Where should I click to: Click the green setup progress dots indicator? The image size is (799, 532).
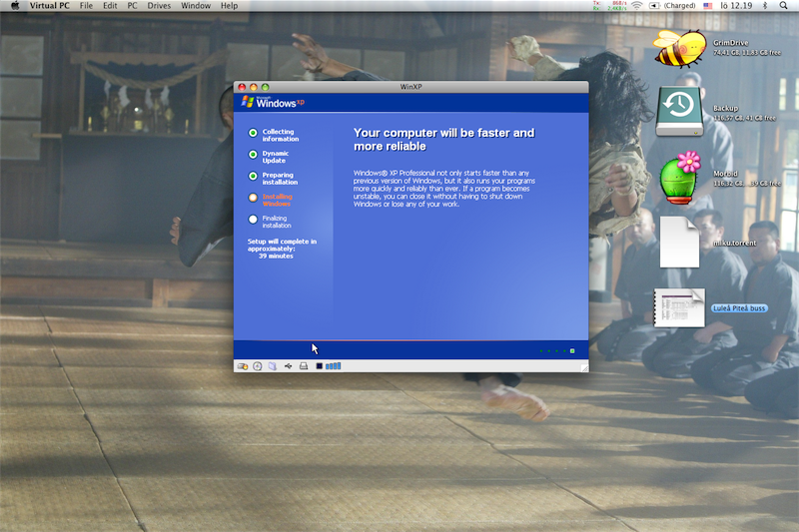(557, 350)
